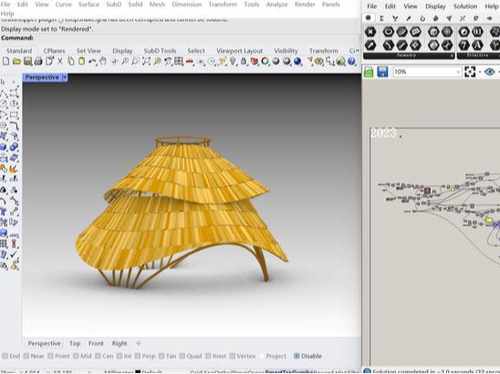This screenshot has width=500, height=374.
Task: Click the padlock Lock icon
Action: [x=244, y=61]
